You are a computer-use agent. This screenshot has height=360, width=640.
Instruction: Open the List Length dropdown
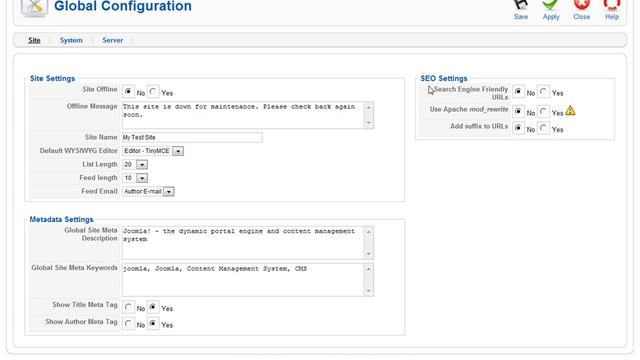[135, 164]
